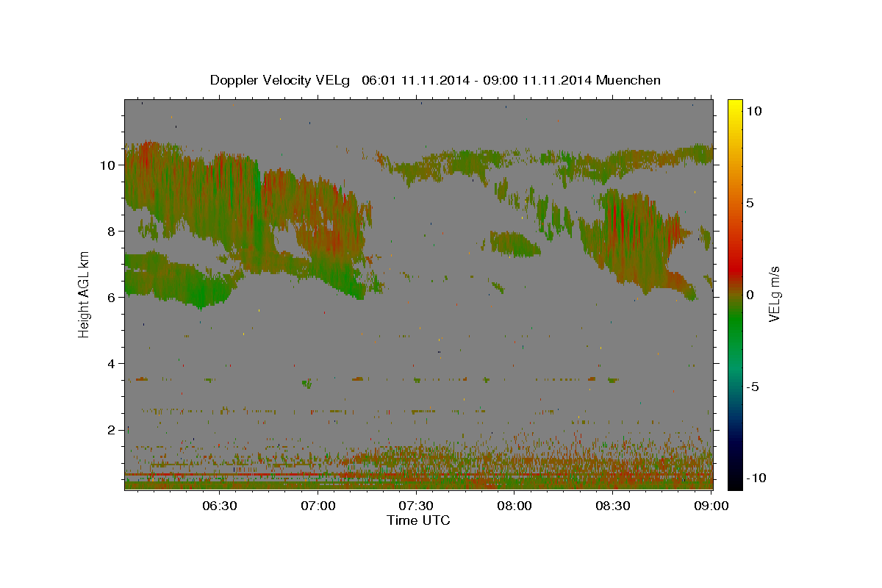Click the 07:00 time tick label
Screen dimensions: 882x588
tap(318, 506)
